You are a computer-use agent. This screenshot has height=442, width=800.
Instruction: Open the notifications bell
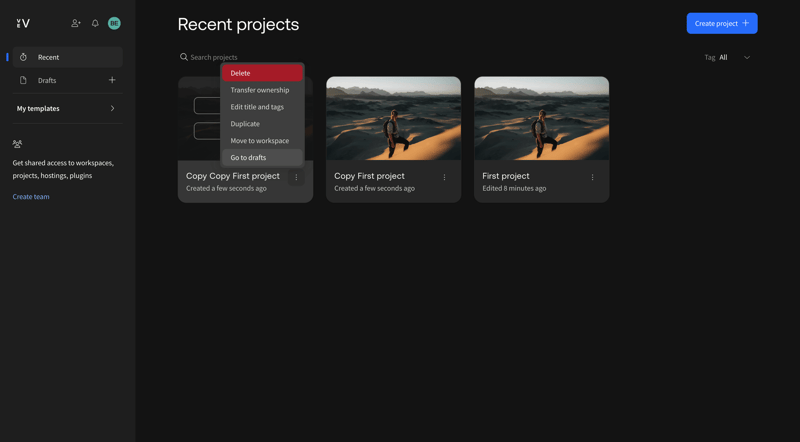[x=95, y=23]
